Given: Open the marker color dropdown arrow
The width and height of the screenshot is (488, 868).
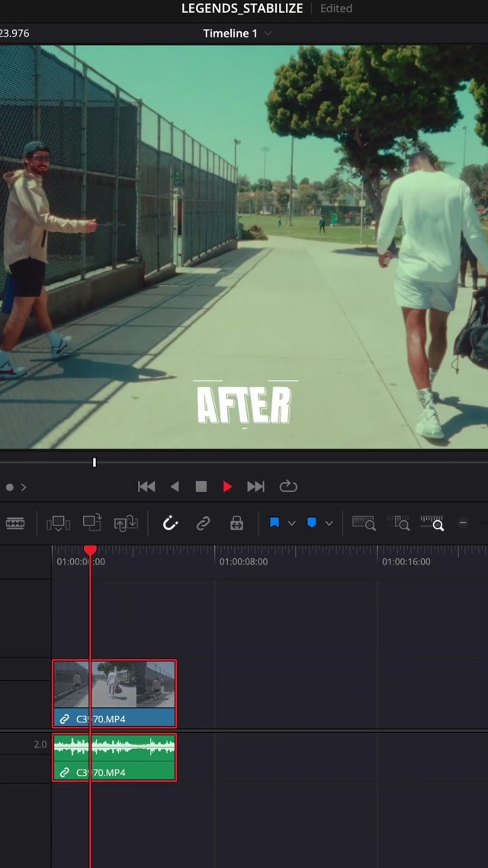Looking at the screenshot, I should [329, 523].
